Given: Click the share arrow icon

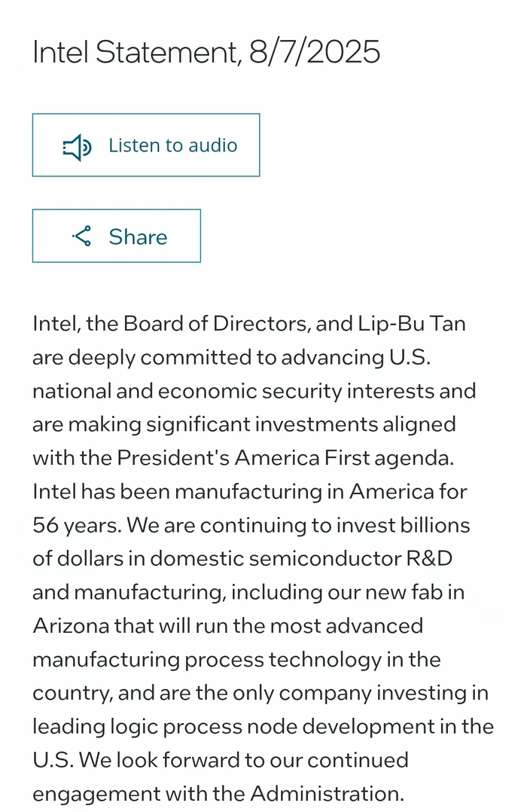Looking at the screenshot, I should coord(81,237).
